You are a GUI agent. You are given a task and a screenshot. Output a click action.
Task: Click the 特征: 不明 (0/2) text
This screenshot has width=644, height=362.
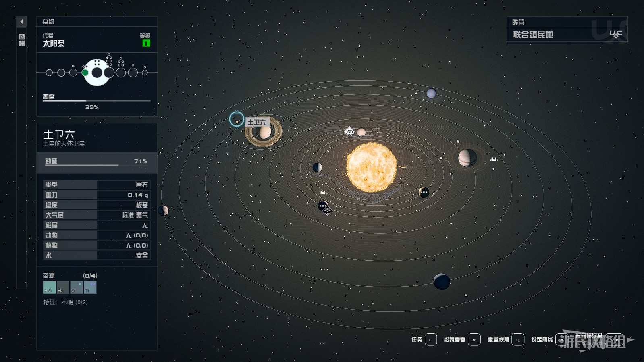click(65, 302)
